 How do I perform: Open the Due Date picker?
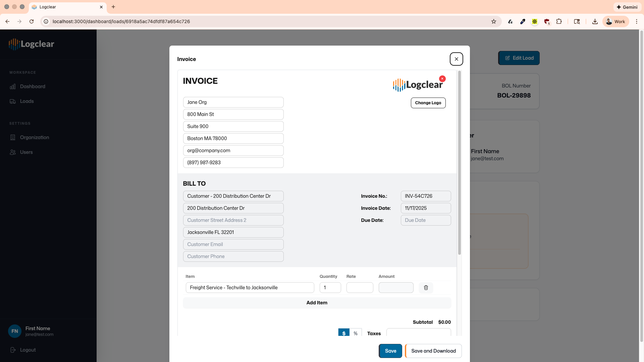click(426, 220)
